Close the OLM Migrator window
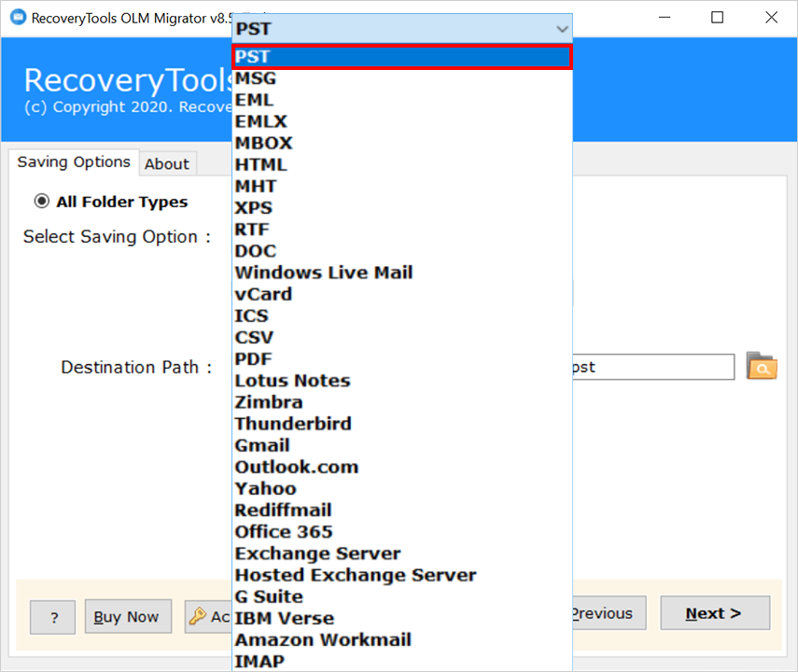This screenshot has width=798, height=672. (771, 18)
